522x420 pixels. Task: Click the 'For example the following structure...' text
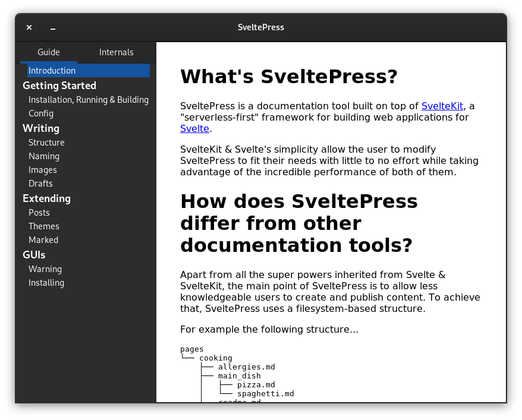point(269,330)
